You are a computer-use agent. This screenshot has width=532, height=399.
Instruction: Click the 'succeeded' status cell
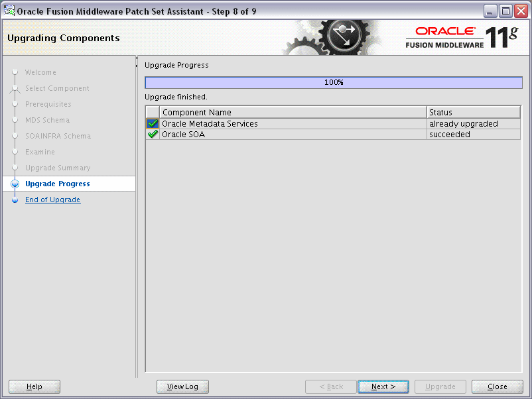click(x=474, y=135)
